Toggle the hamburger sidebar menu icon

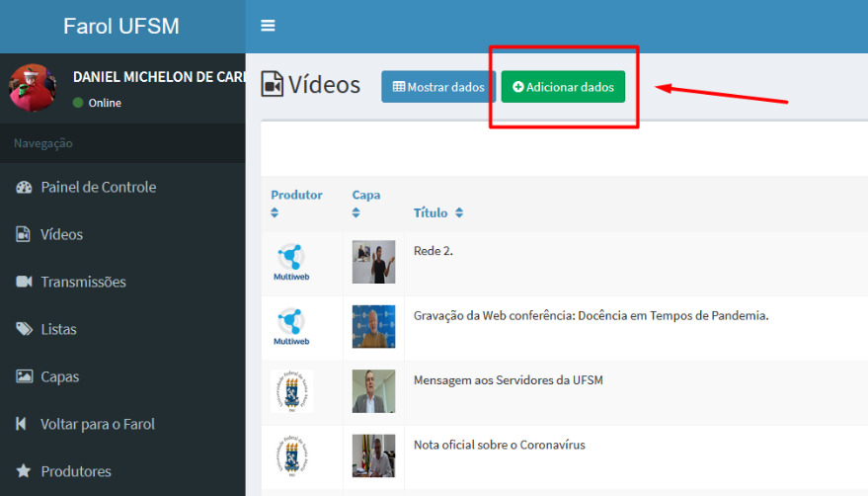pos(268,26)
